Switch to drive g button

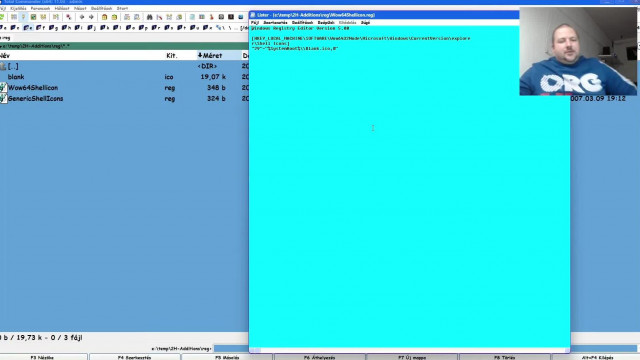[53, 28]
